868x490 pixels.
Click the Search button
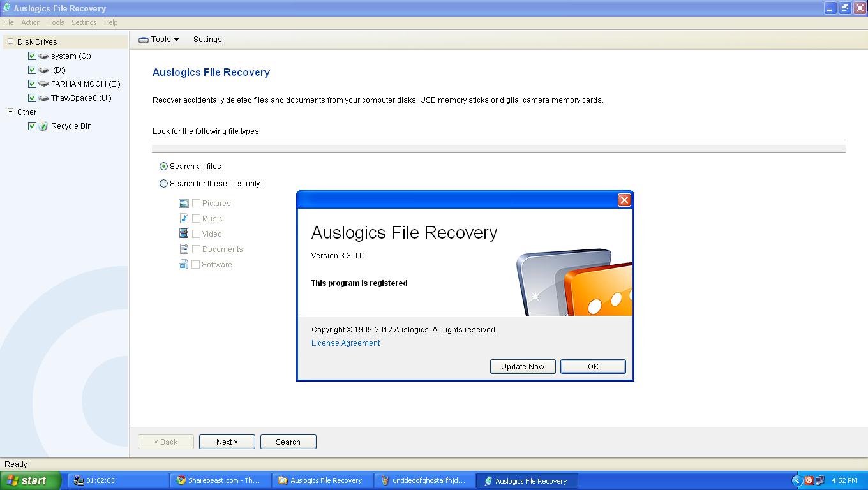pos(288,442)
